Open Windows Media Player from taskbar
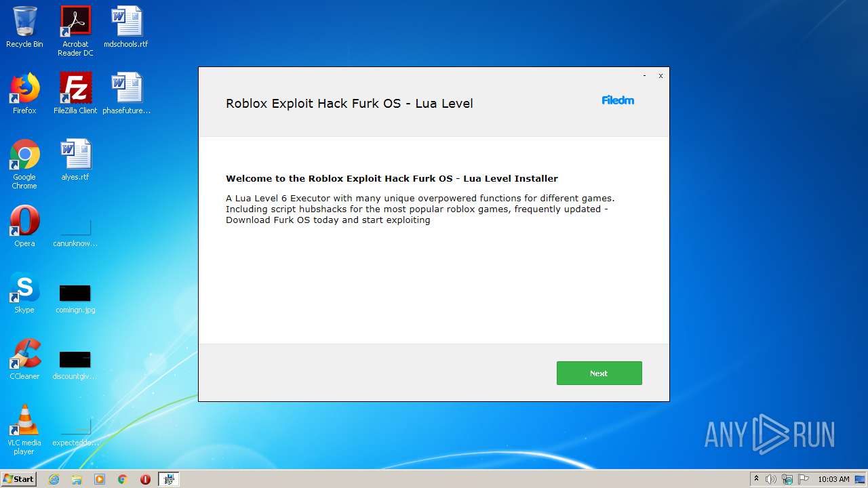 [100, 479]
